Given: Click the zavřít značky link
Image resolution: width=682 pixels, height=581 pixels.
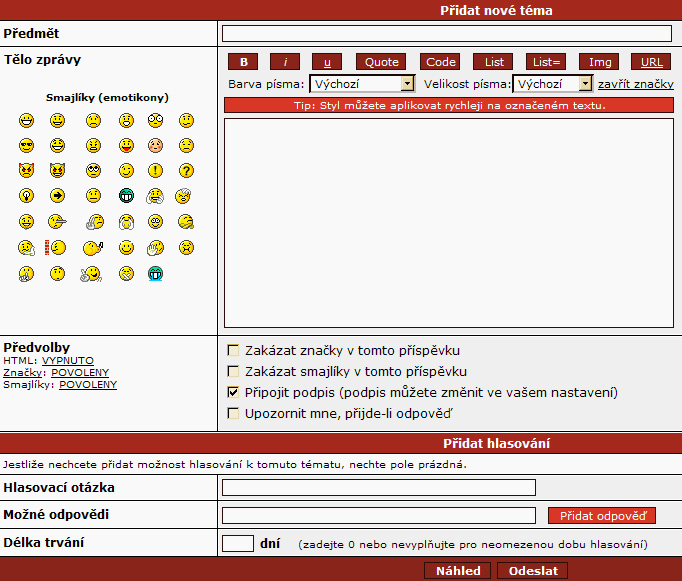Looking at the screenshot, I should 635,84.
